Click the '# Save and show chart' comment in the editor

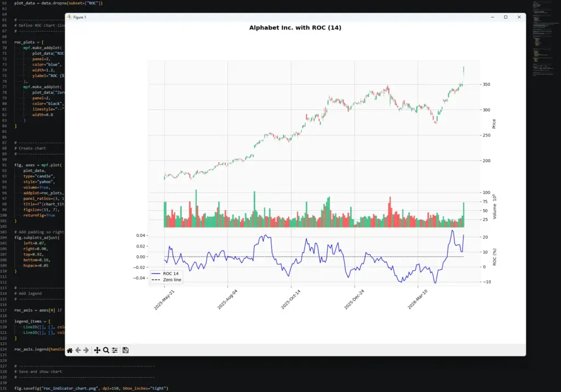click(38, 372)
